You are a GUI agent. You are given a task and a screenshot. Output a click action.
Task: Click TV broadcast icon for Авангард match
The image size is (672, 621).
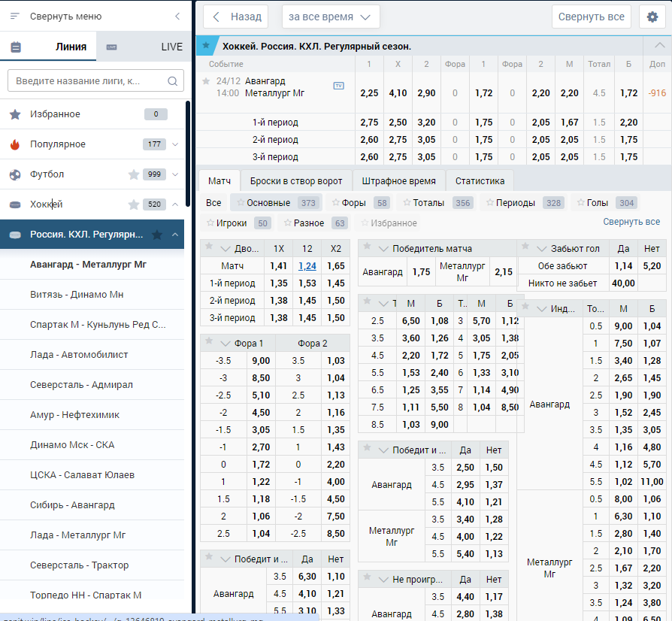tap(338, 86)
